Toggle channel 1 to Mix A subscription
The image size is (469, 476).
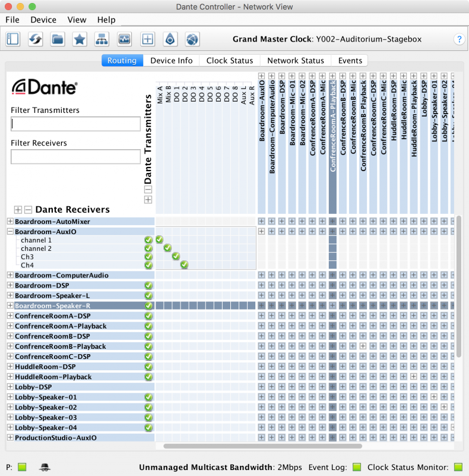[x=160, y=240]
